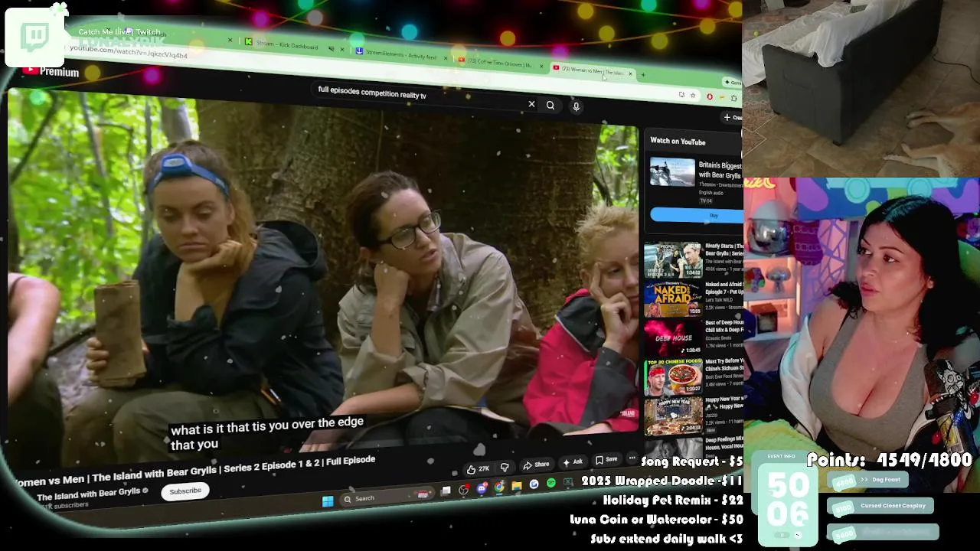Viewport: 980px width, 551px height.
Task: Click the Ask button under video
Action: click(x=573, y=461)
